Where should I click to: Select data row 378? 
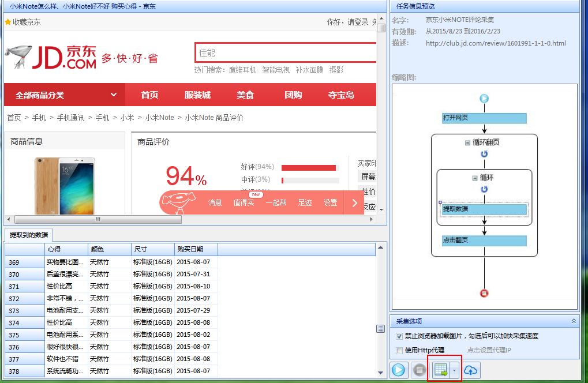(25, 371)
